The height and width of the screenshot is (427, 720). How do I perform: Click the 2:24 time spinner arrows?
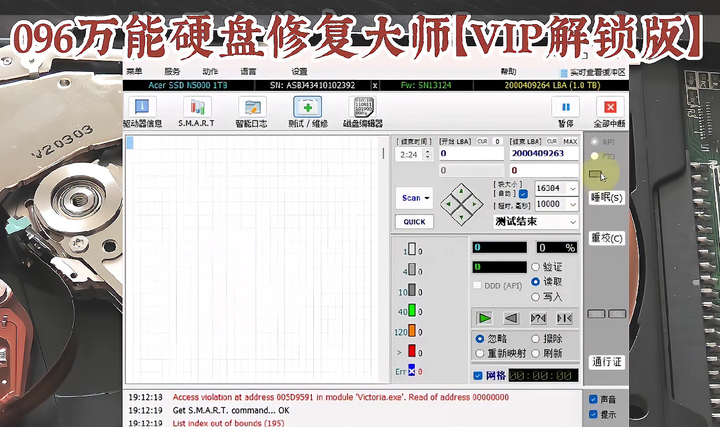tap(428, 154)
